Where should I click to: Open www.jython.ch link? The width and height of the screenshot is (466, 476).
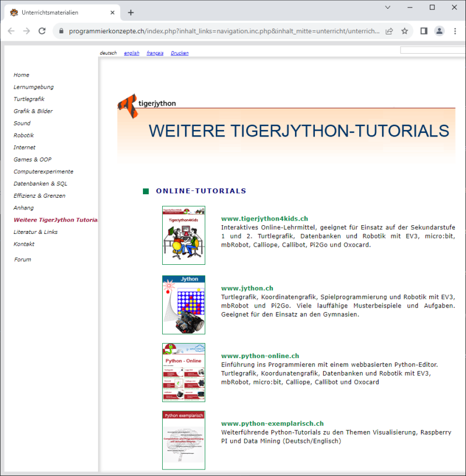247,288
